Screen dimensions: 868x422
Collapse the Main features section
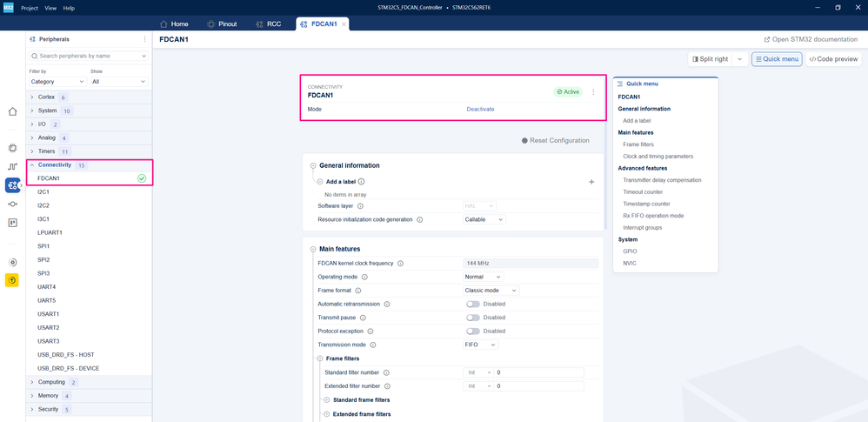(313, 249)
